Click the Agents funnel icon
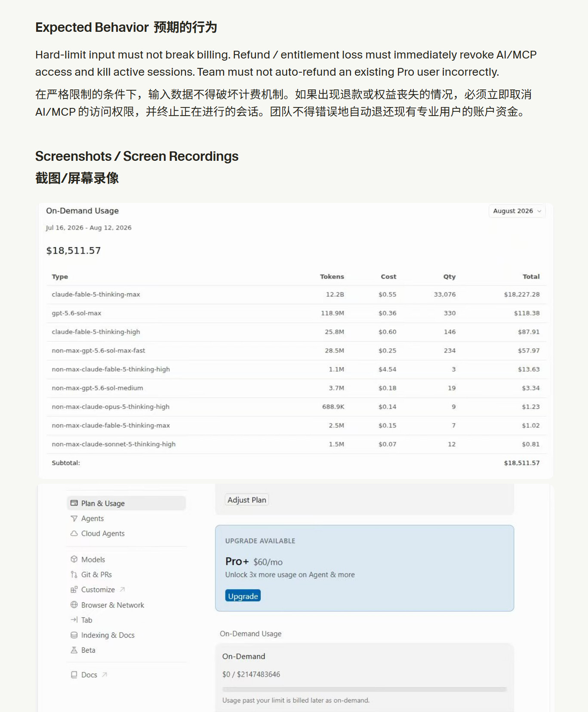This screenshot has height=712, width=588. pos(74,519)
